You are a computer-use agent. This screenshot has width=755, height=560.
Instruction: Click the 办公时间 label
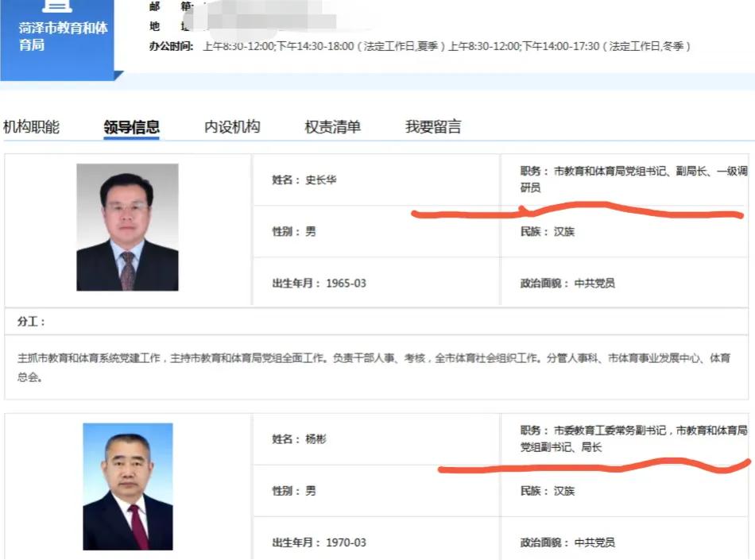coord(172,46)
